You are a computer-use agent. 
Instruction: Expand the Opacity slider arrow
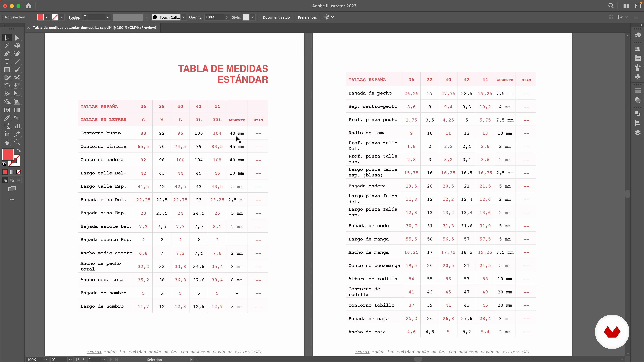(x=227, y=17)
